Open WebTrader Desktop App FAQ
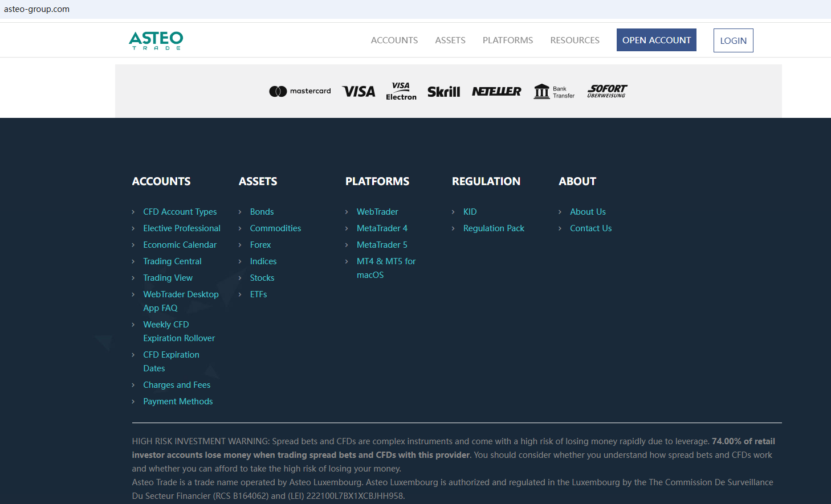The image size is (831, 504). click(181, 301)
